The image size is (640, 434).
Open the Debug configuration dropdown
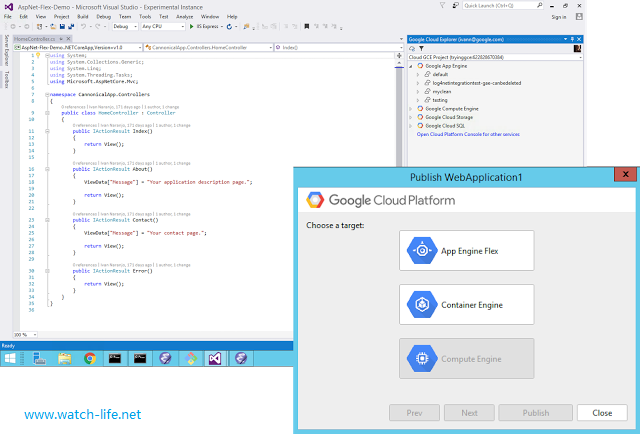[x=125, y=27]
